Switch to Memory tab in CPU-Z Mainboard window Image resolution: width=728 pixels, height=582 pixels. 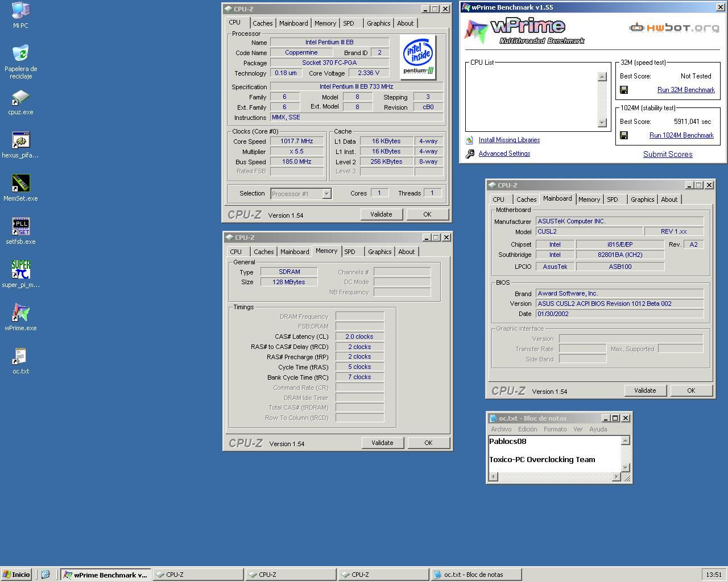[589, 199]
